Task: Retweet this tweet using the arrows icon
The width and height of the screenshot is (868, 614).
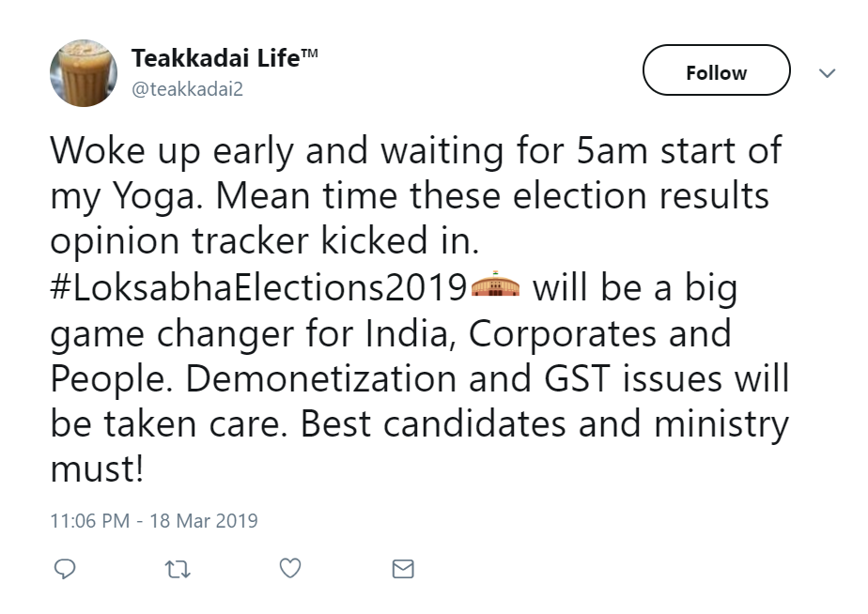Action: [x=177, y=568]
